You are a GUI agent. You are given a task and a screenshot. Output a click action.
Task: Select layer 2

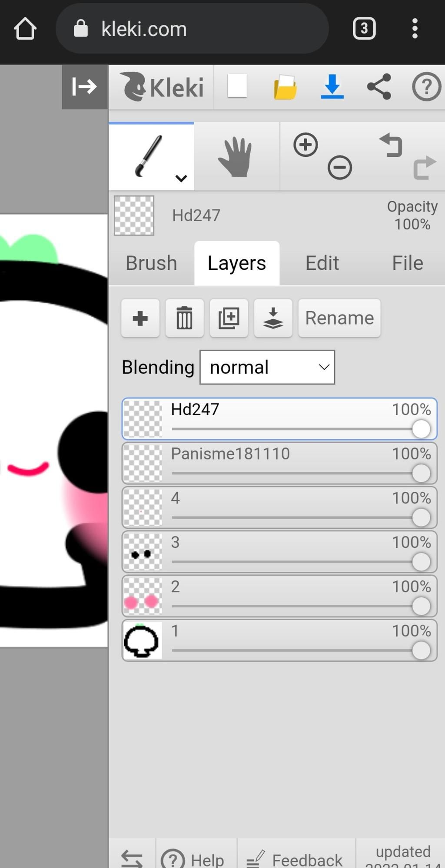pos(279,596)
